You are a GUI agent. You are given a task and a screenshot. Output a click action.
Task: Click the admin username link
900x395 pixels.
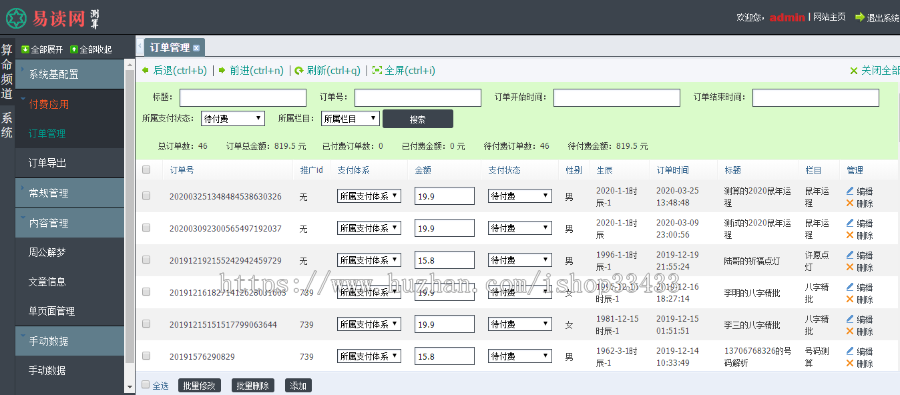tap(788, 17)
